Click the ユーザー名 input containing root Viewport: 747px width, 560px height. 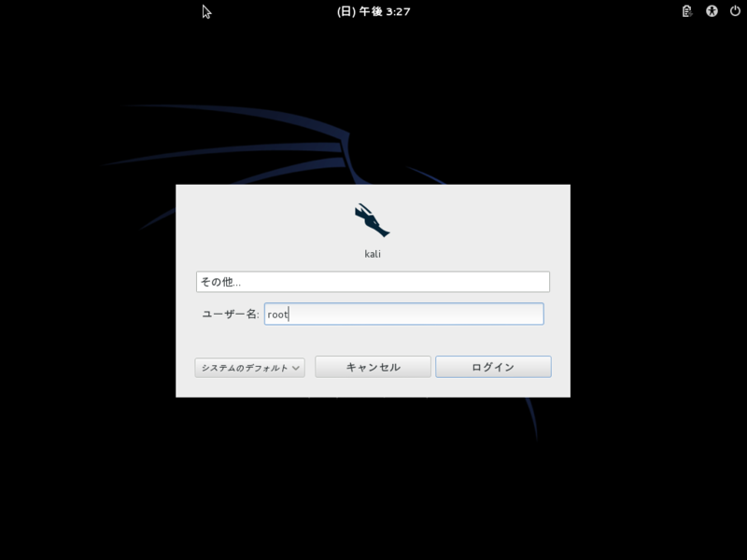[404, 314]
